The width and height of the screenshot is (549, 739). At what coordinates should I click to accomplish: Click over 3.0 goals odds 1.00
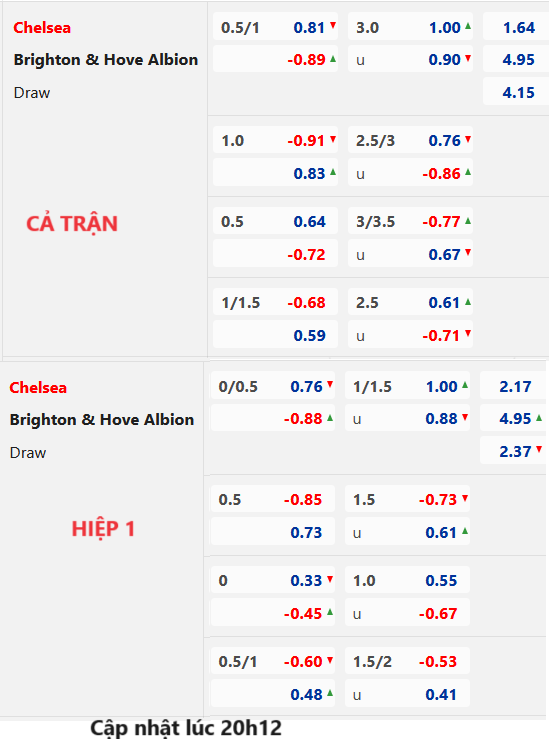pos(444,28)
